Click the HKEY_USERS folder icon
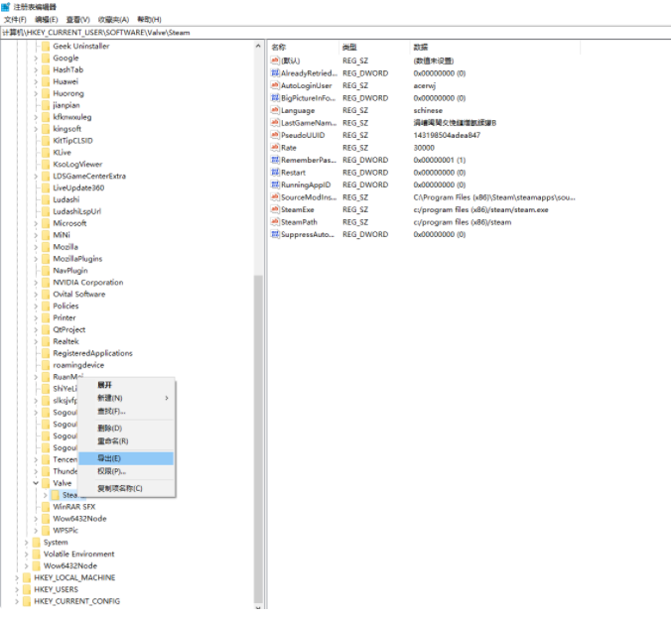The height and width of the screenshot is (620, 672). tap(27, 589)
